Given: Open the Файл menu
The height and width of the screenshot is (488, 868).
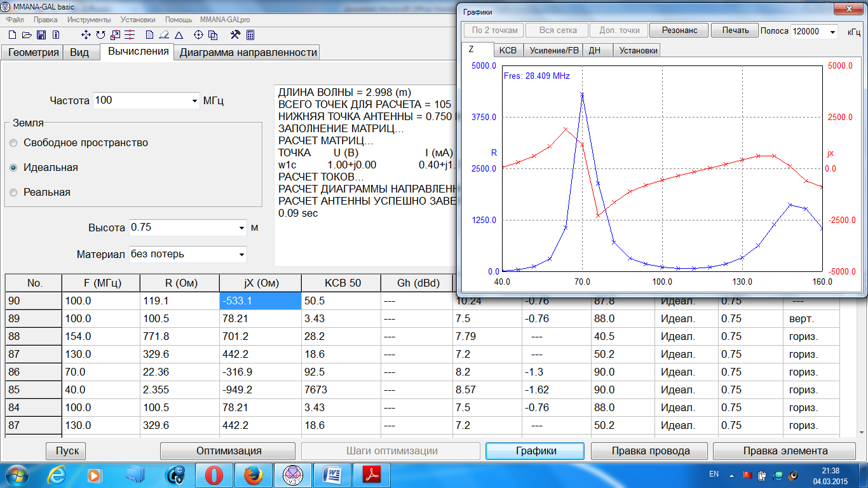Looking at the screenshot, I should click(15, 20).
